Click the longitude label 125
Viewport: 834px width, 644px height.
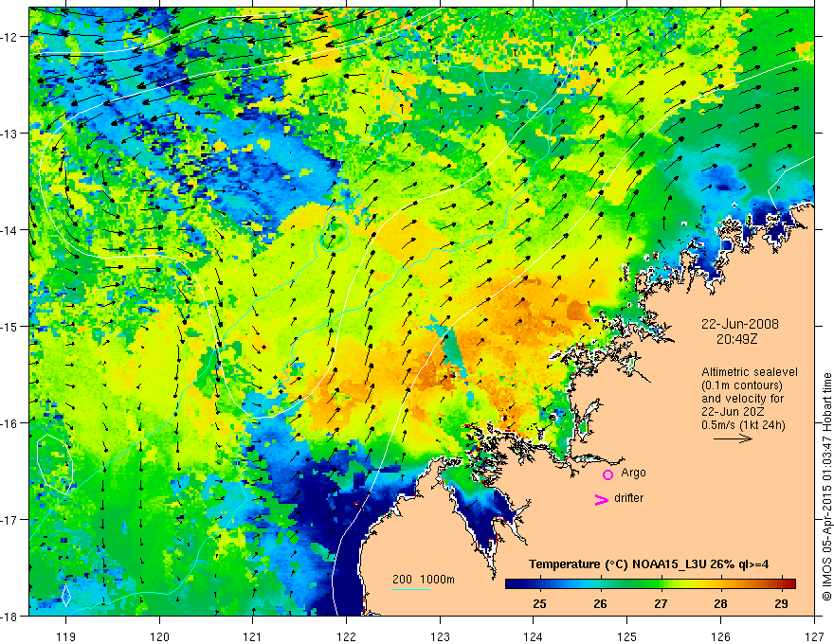click(x=627, y=636)
